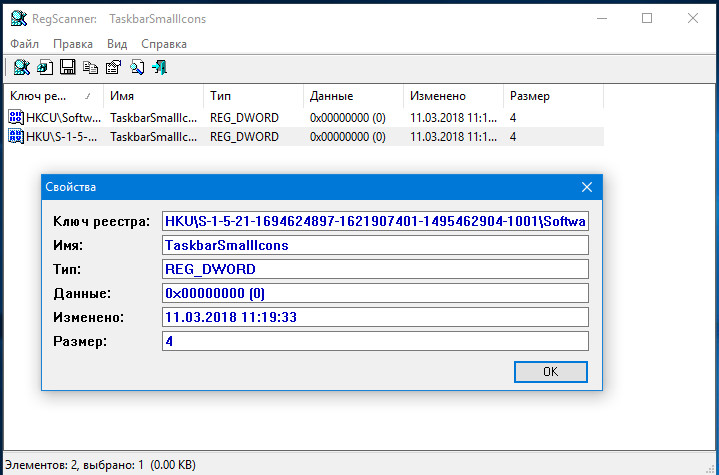Click the Имя field showing TaskbarSmallIcons
Image resolution: width=719 pixels, height=475 pixels.
pos(375,245)
